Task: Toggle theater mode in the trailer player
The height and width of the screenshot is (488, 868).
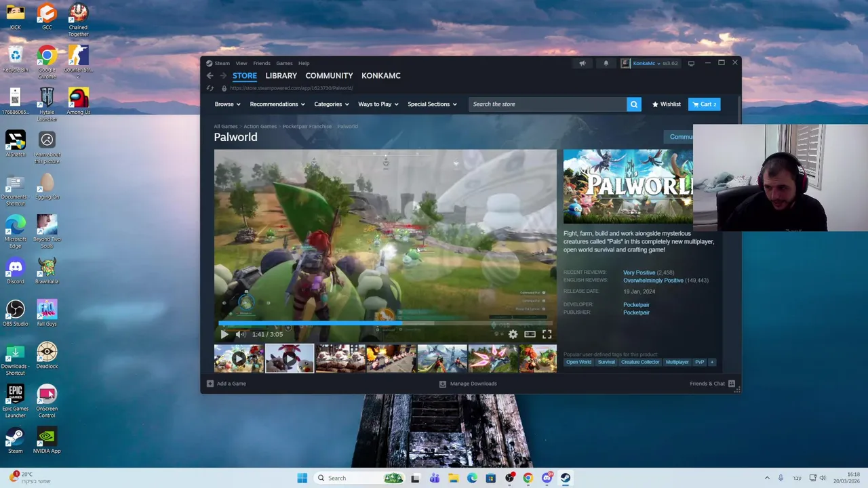Action: (530, 334)
